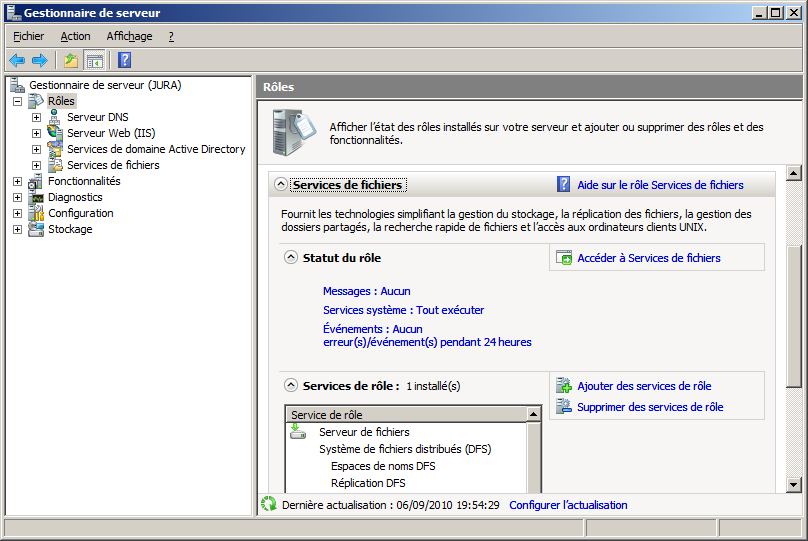The image size is (808, 541).
Task: Click the Supprimer des services de rôle icon
Action: 564,407
